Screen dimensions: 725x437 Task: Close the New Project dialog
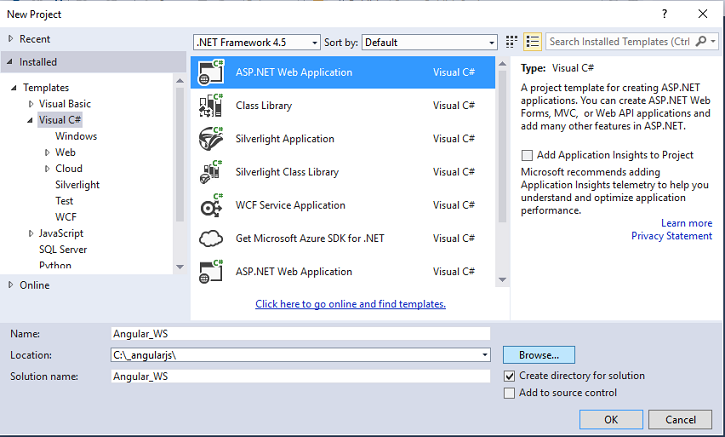703,14
